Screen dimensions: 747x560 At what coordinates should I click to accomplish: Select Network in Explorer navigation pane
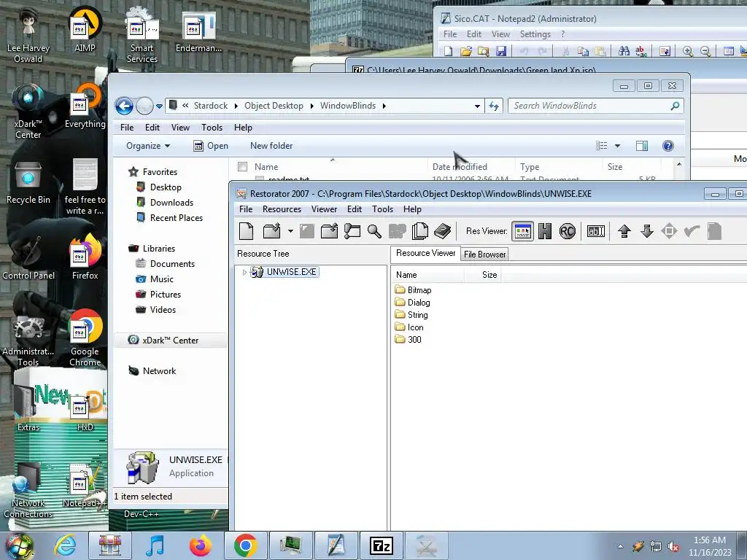coord(152,370)
